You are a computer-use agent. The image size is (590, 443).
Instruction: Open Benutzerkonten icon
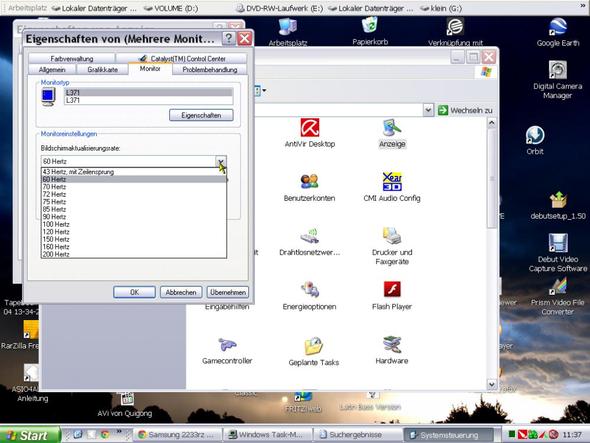309,187
